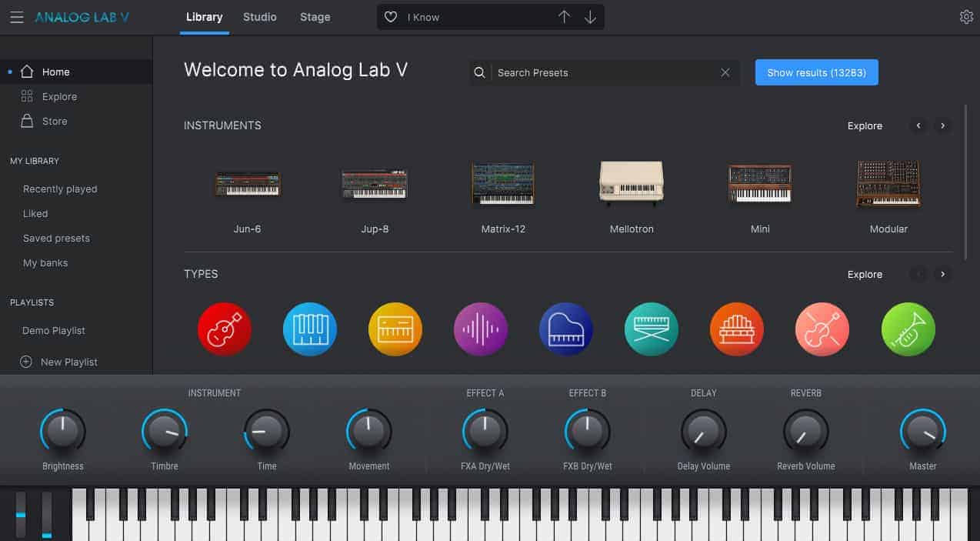This screenshot has width=980, height=541.
Task: Choose the green Brass type icon
Action: 908,329
